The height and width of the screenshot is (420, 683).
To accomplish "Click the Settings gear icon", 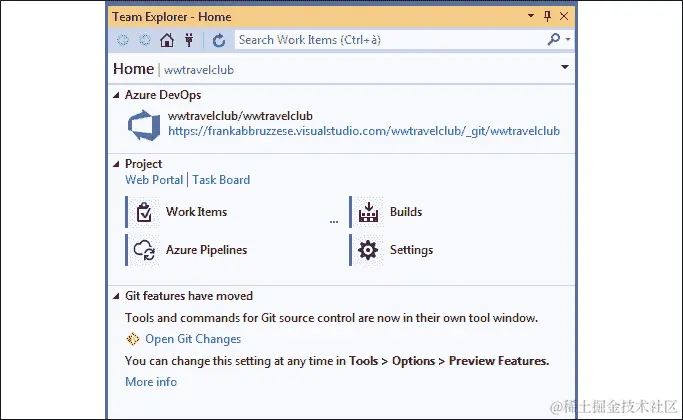I will click(369, 250).
